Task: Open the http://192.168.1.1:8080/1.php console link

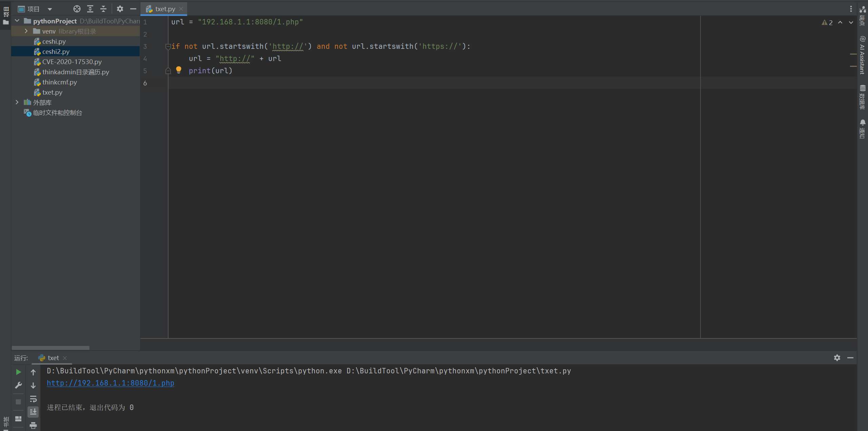Action: pos(111,383)
